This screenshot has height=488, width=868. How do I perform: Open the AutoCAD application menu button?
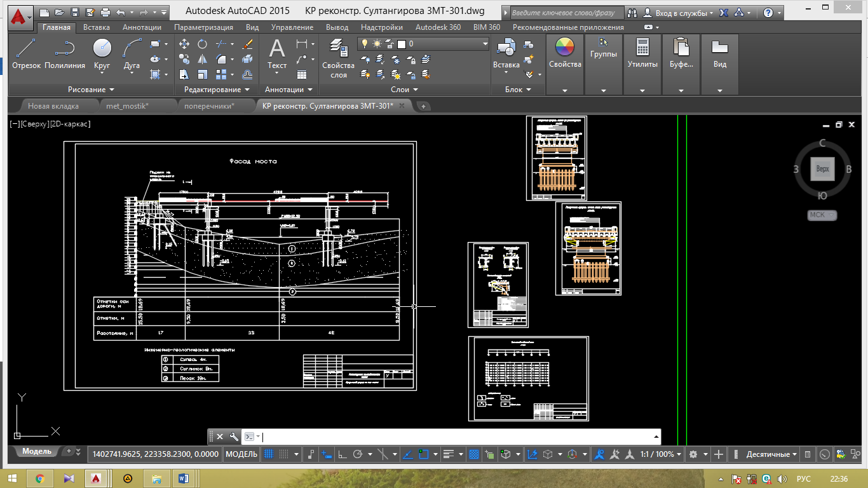click(x=21, y=19)
